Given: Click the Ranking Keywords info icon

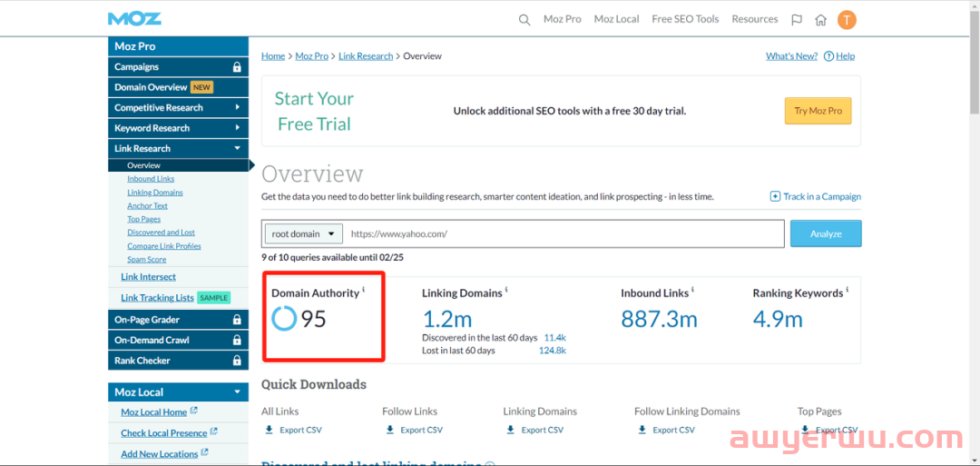Looking at the screenshot, I should click(848, 291).
